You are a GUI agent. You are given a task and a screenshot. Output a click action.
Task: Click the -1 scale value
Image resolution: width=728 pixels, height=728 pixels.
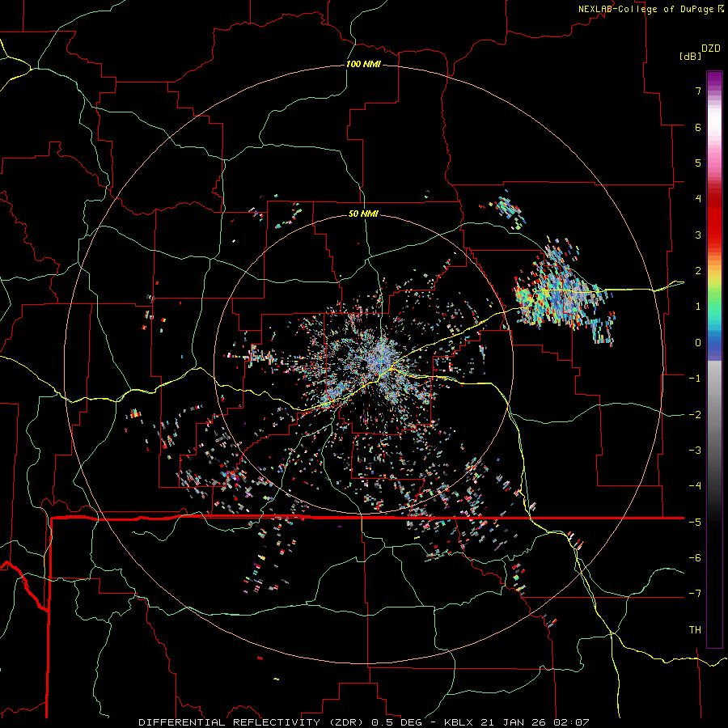695,379
